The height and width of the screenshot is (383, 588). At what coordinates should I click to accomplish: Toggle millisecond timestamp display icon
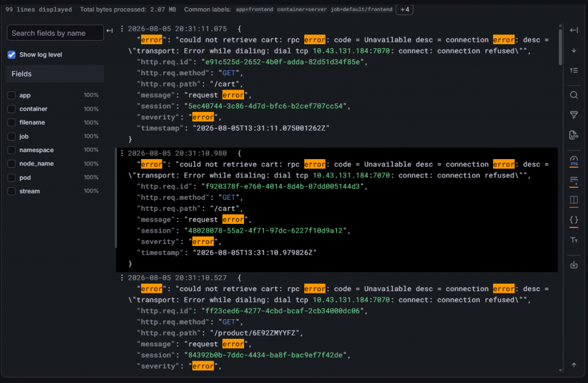pyautogui.click(x=574, y=161)
